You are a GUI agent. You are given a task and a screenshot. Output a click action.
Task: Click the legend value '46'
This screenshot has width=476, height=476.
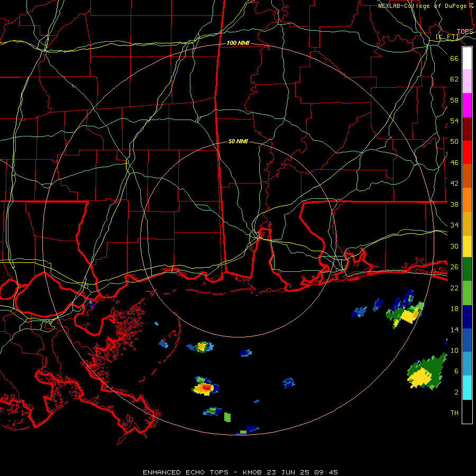pos(454,163)
